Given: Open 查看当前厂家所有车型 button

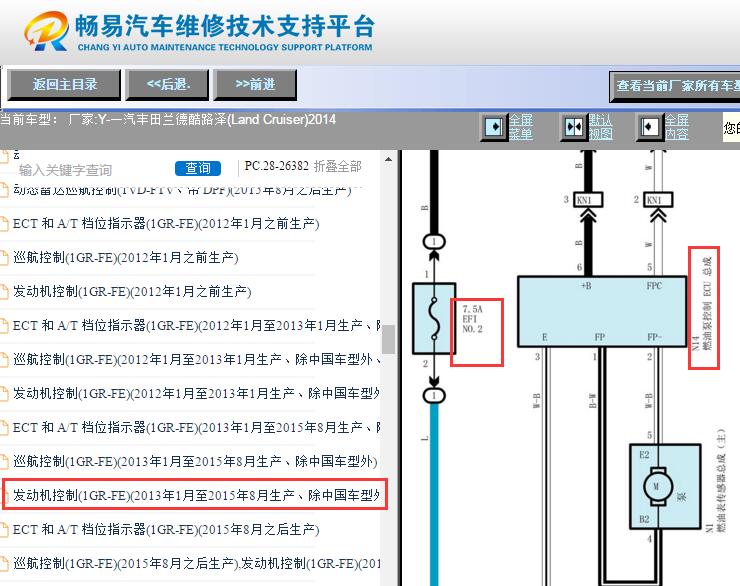Looking at the screenshot, I should click(x=675, y=86).
